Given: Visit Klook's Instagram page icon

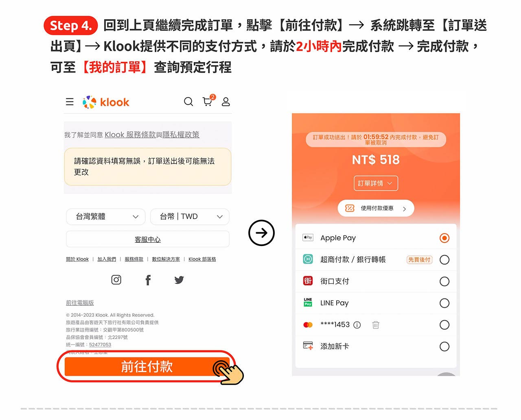Looking at the screenshot, I should pyautogui.click(x=116, y=280).
